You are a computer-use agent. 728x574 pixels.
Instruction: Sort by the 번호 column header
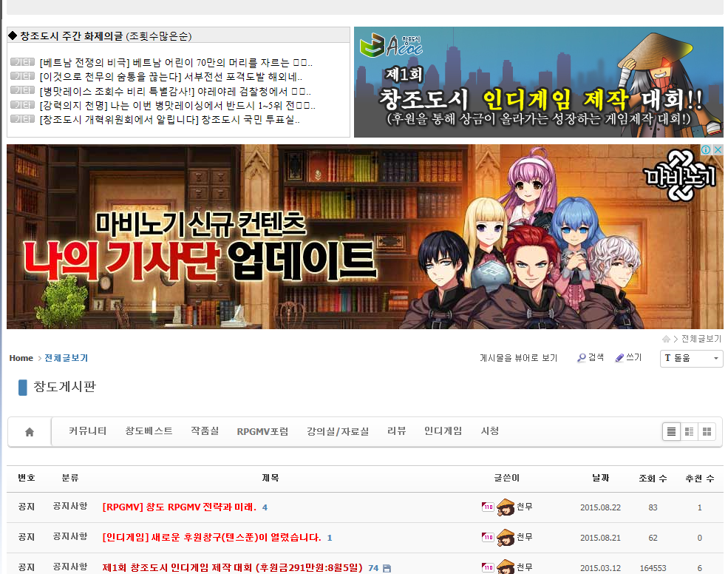click(27, 478)
